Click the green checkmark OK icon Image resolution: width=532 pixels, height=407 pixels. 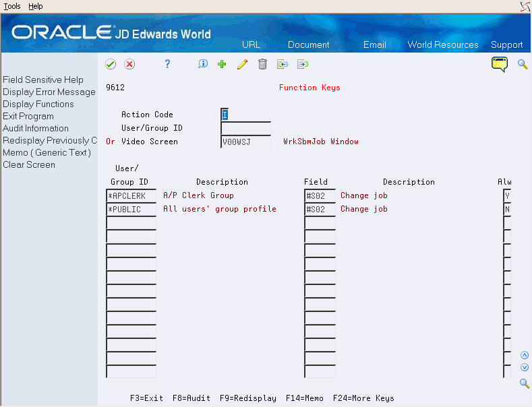click(111, 64)
